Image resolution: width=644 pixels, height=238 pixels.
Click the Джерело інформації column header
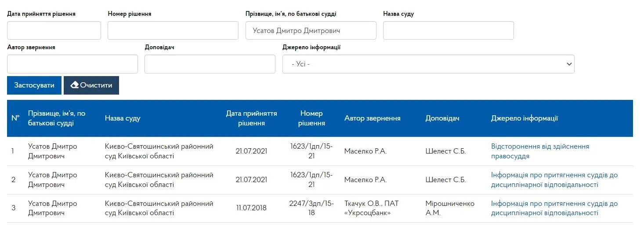coord(525,118)
